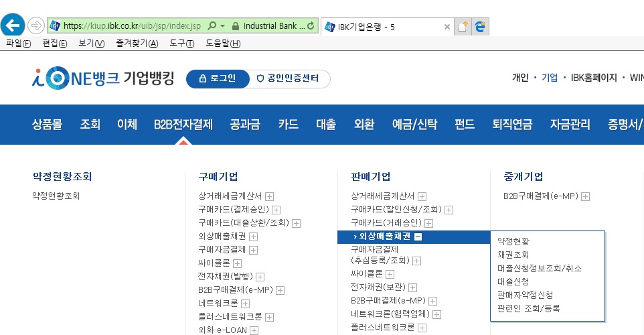Image resolution: width=644 pixels, height=335 pixels.
Task: Expand 싸이클론 under 구매기업
Action: (235, 263)
